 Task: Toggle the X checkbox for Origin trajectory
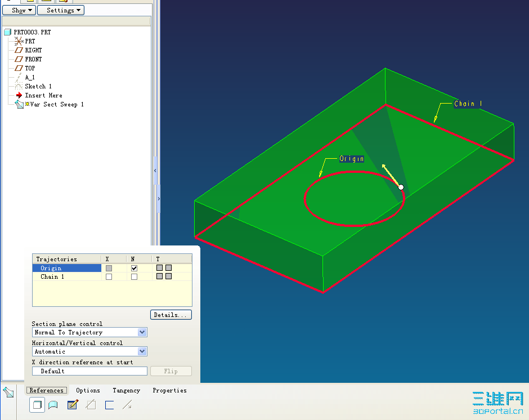[x=109, y=268]
